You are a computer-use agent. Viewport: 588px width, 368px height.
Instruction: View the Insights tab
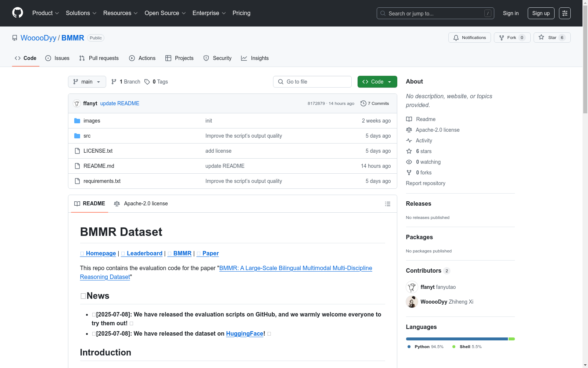tap(255, 58)
